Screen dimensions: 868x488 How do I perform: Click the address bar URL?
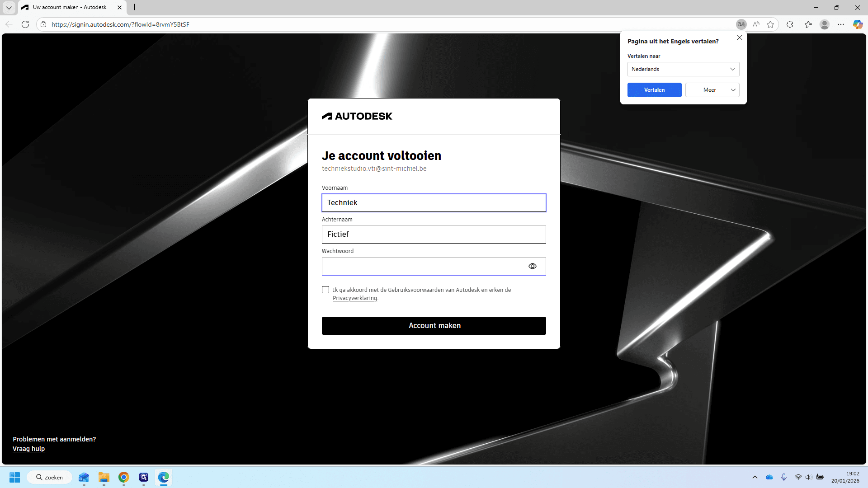tap(120, 24)
